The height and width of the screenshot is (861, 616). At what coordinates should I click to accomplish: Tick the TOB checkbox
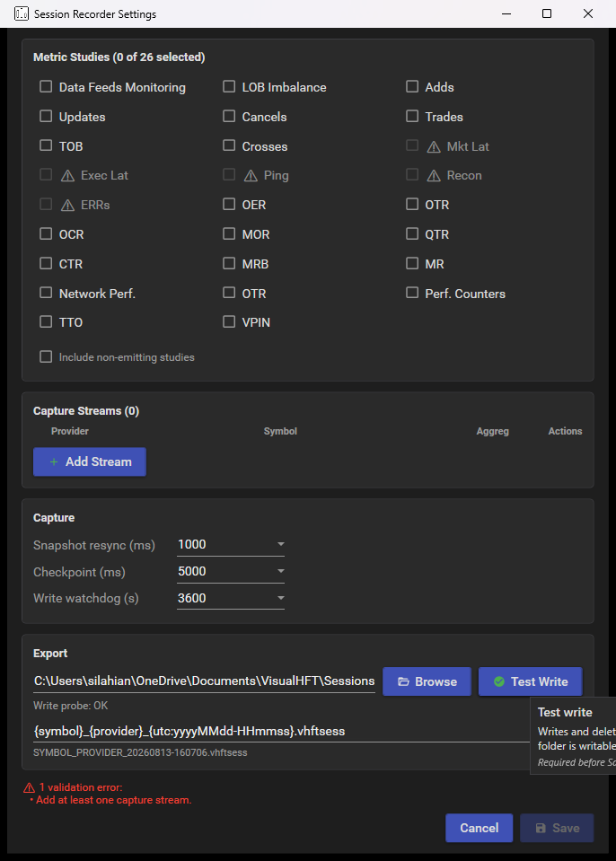(46, 145)
